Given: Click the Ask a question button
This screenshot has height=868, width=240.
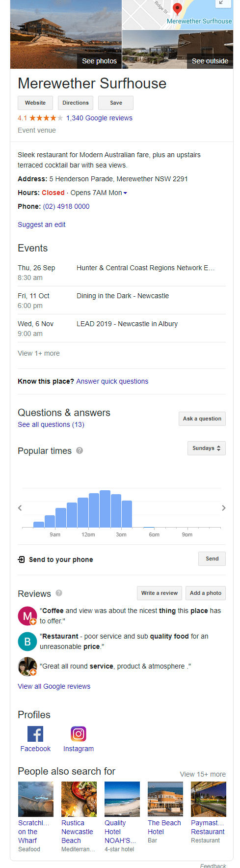Looking at the screenshot, I should click(202, 419).
